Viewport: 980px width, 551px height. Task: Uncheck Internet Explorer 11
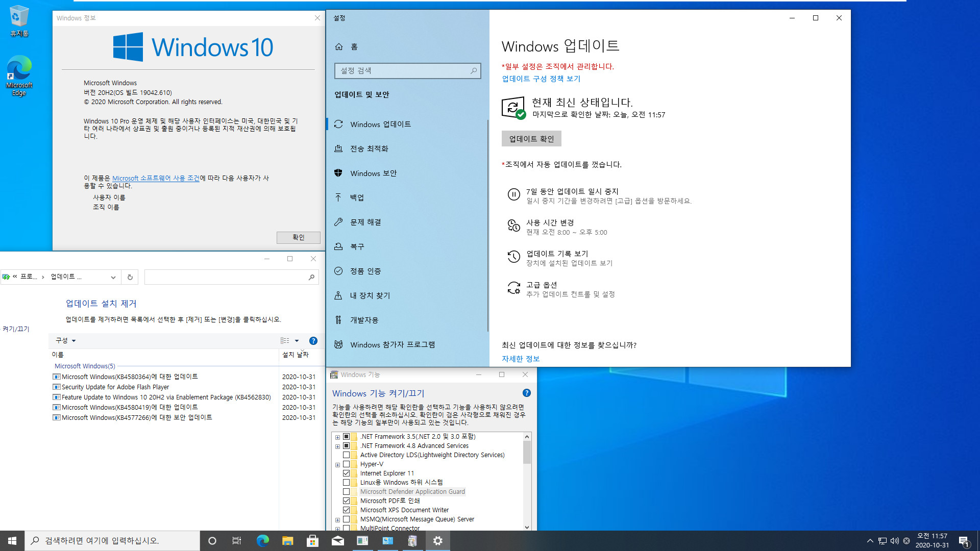346,473
